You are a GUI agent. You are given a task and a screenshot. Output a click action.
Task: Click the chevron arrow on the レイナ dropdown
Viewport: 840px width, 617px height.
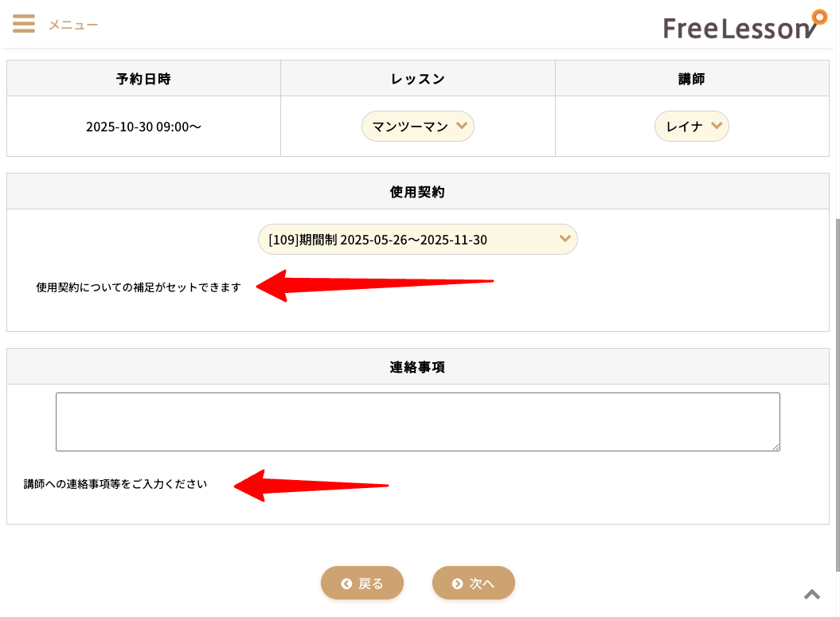(717, 125)
